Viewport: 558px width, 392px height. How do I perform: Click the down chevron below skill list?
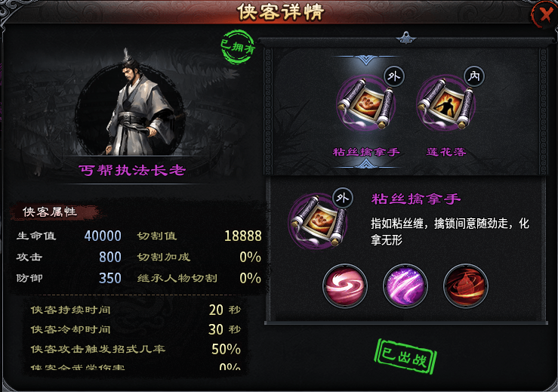[x=365, y=163]
